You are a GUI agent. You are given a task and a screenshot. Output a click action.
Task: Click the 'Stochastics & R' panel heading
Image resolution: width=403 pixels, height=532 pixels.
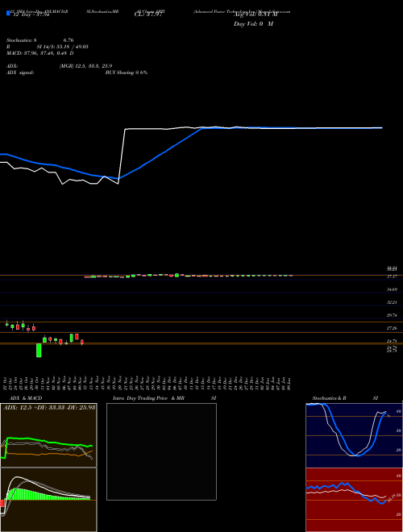tap(330, 398)
